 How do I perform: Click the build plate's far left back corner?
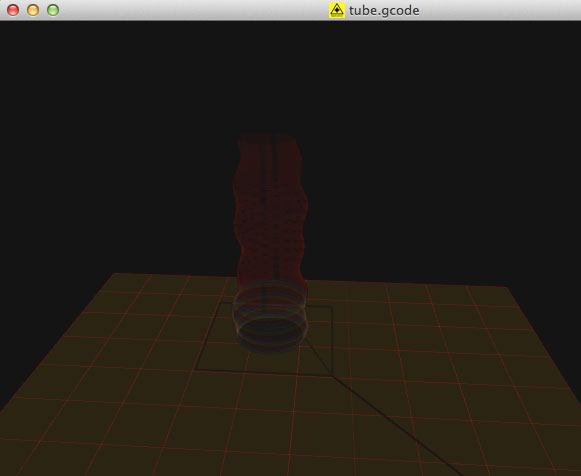point(116,274)
